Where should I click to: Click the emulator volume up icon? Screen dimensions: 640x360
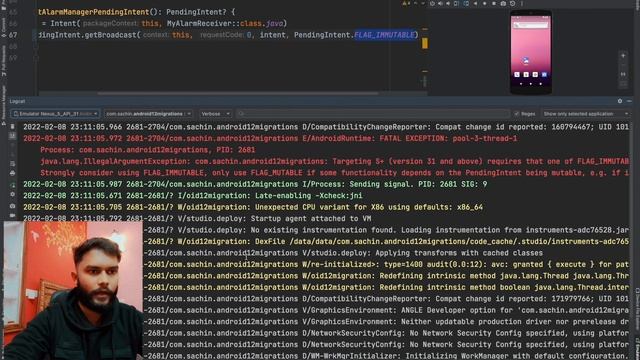440,3
